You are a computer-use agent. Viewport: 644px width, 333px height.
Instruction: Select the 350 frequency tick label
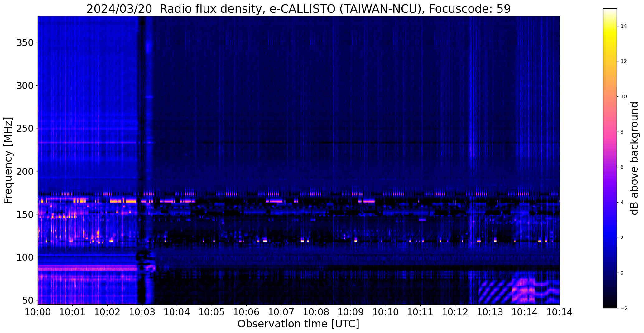[25, 42]
